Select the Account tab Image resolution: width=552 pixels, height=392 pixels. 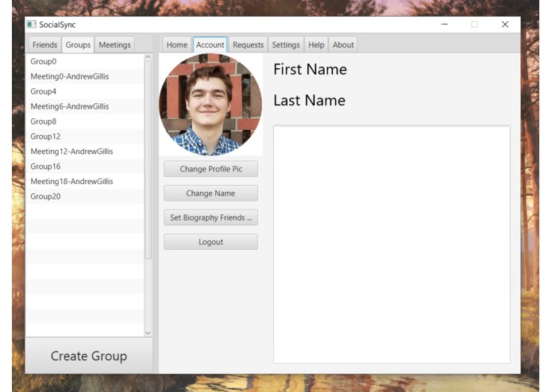[210, 45]
